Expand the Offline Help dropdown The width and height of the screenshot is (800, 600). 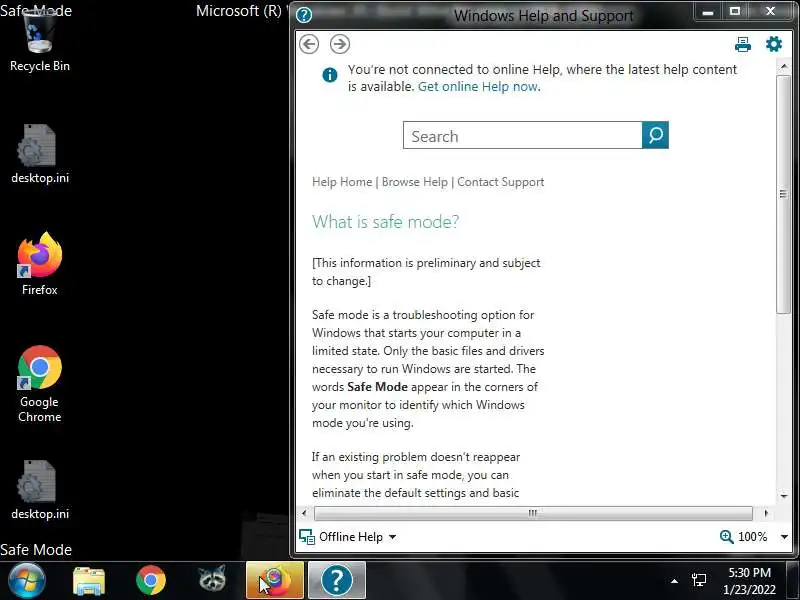click(x=392, y=537)
